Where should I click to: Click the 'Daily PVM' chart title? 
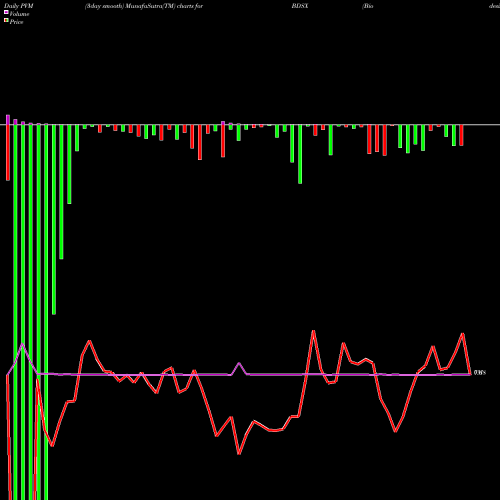click(19, 6)
